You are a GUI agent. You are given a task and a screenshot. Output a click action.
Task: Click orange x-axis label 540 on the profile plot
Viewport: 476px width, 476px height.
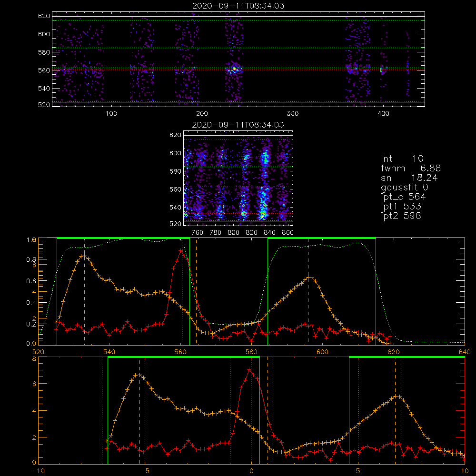tap(109, 352)
